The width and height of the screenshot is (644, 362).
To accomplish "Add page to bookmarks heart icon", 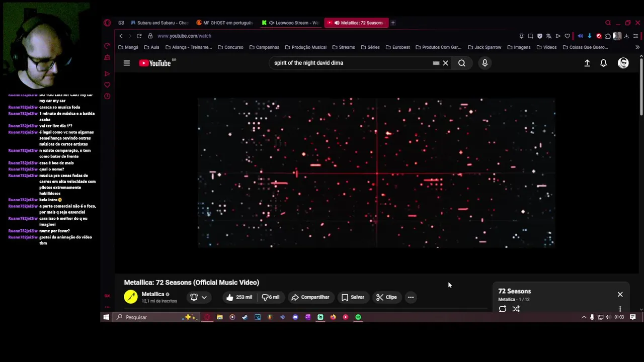I will [x=567, y=36].
